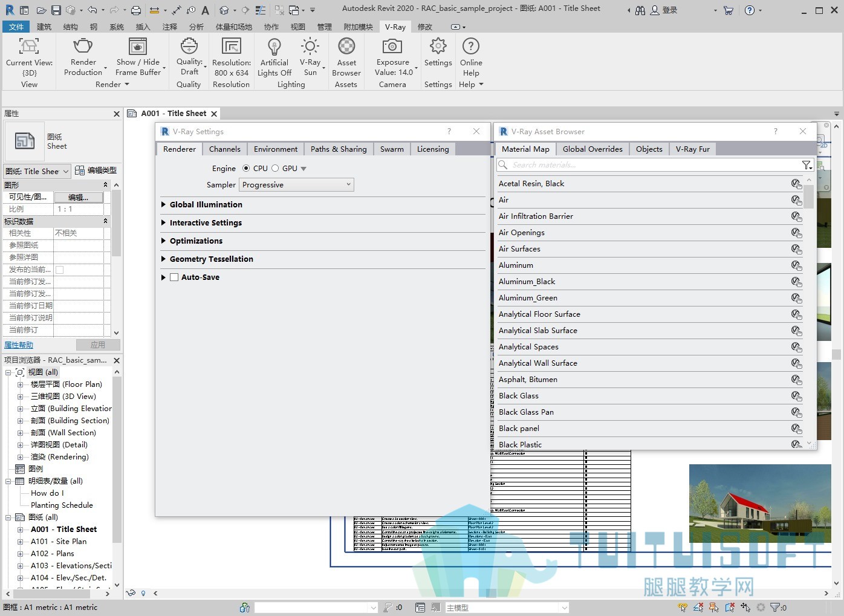Click the filter funnel icon in Asset Browser
Screen dimensions: 844x616
tap(807, 165)
